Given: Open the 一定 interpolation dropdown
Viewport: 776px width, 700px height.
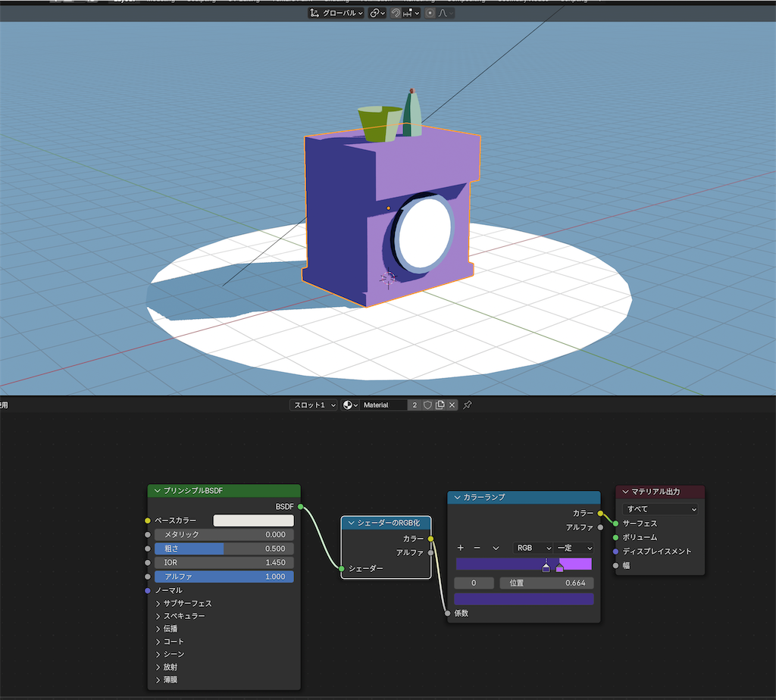Looking at the screenshot, I should [574, 548].
